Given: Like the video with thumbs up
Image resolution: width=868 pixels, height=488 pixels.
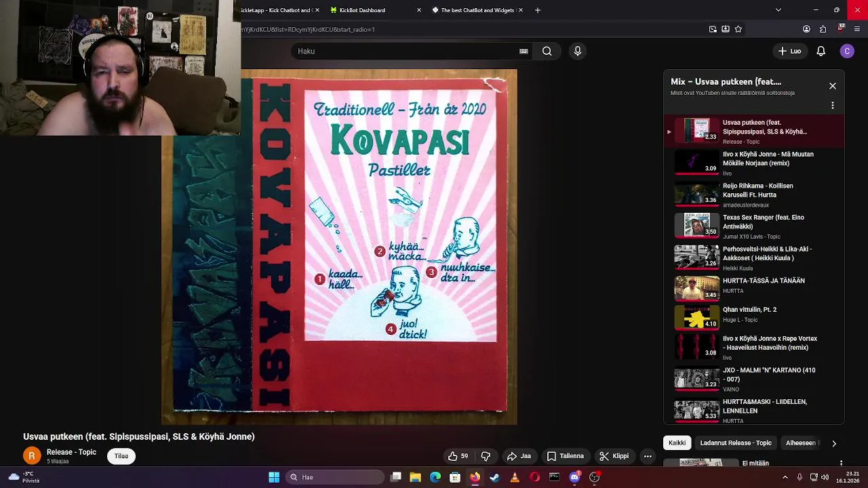Looking at the screenshot, I should pyautogui.click(x=458, y=456).
